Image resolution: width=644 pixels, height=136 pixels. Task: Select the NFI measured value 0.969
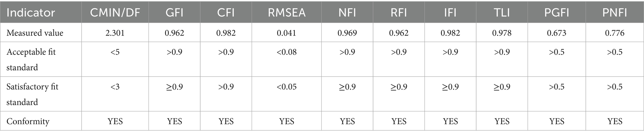point(347,33)
